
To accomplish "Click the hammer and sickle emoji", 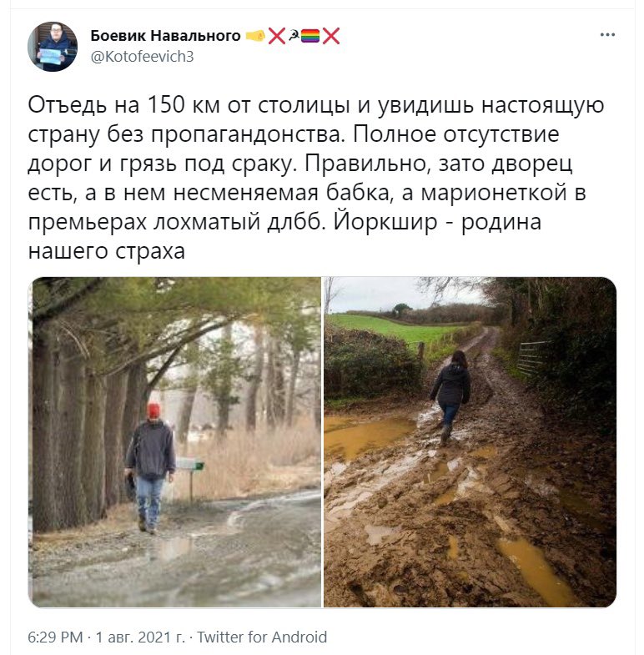I will pyautogui.click(x=294, y=36).
